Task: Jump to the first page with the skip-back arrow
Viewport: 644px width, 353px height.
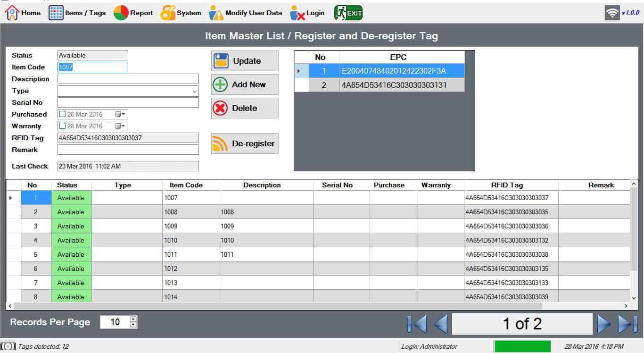Action: pos(417,324)
